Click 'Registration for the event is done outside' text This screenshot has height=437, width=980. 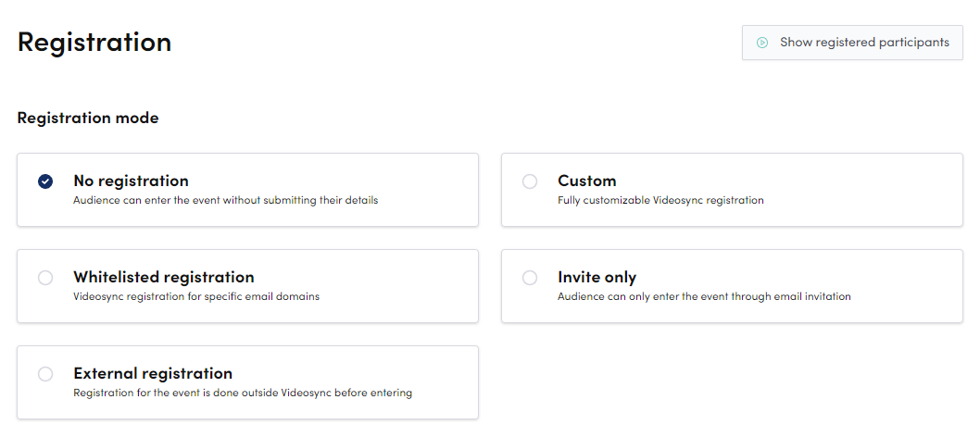point(243,393)
